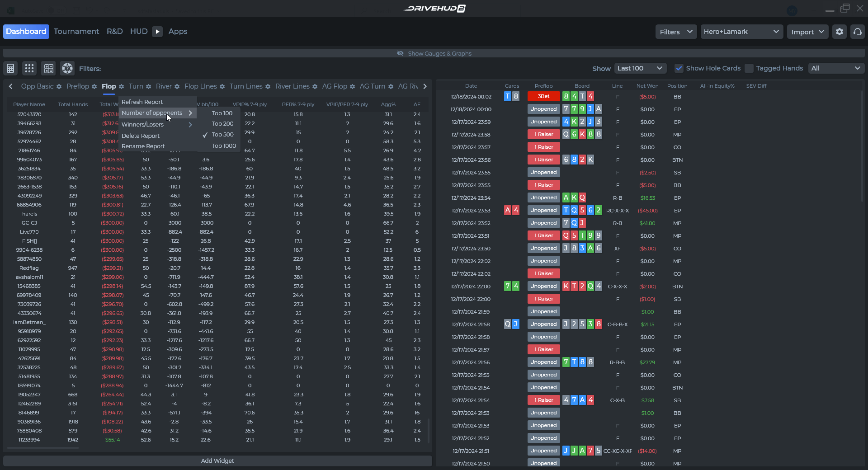This screenshot has height=470, width=868.
Task: Open gear settings for Turn Lines tab
Action: [268, 86]
